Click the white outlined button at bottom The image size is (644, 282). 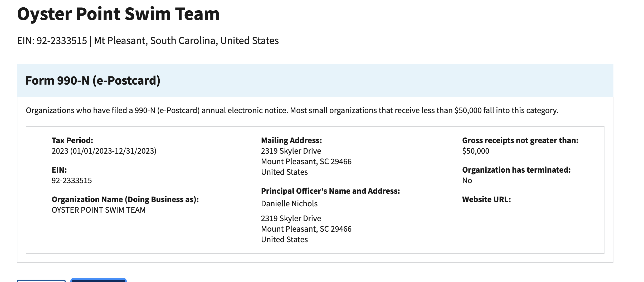41,280
